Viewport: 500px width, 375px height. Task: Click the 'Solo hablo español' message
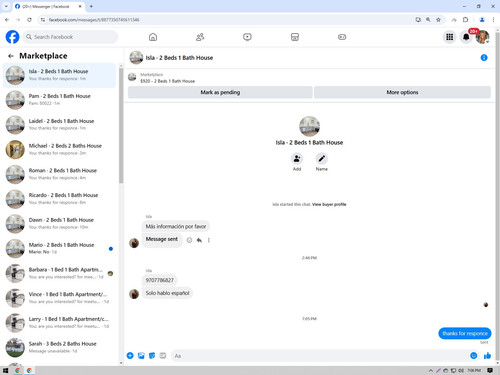click(167, 293)
